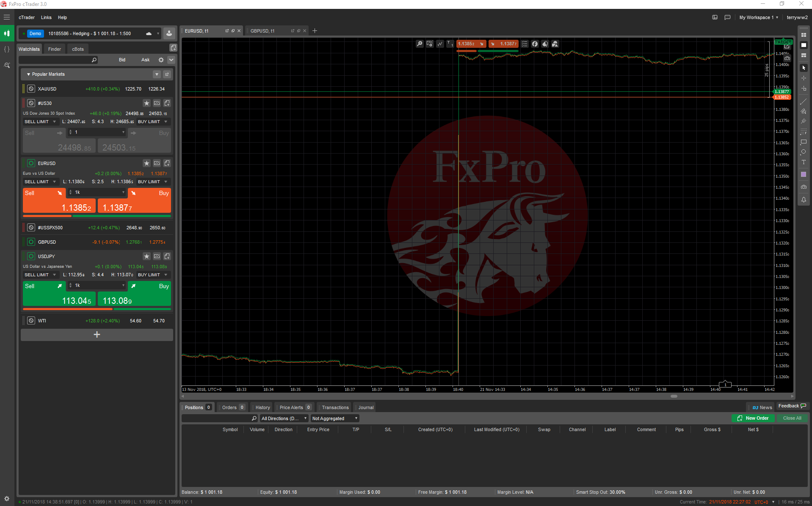Select the cursor pointer tool
The width and height of the screenshot is (812, 506).
point(804,68)
